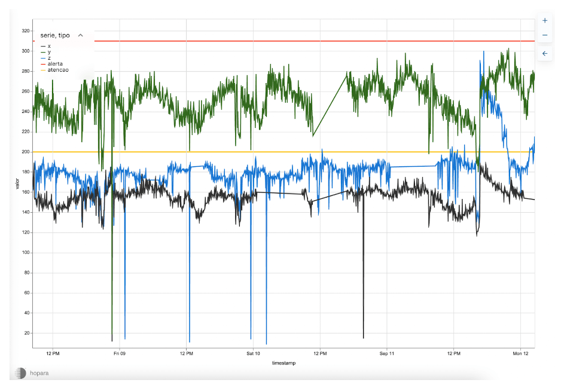Click the 'timestamp' x-axis title
Screen dimensions: 564x392
283,363
